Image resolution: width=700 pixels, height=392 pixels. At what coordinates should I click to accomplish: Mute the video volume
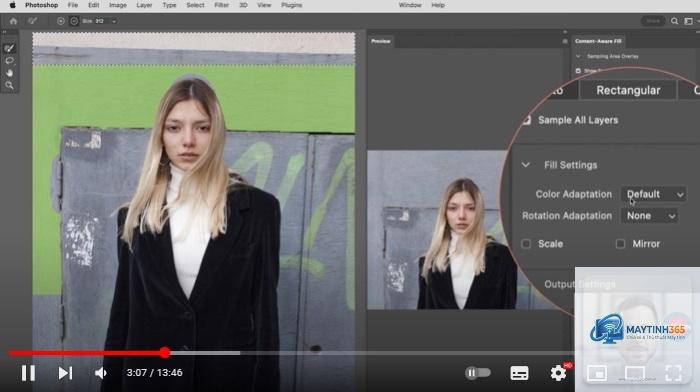pos(101,373)
